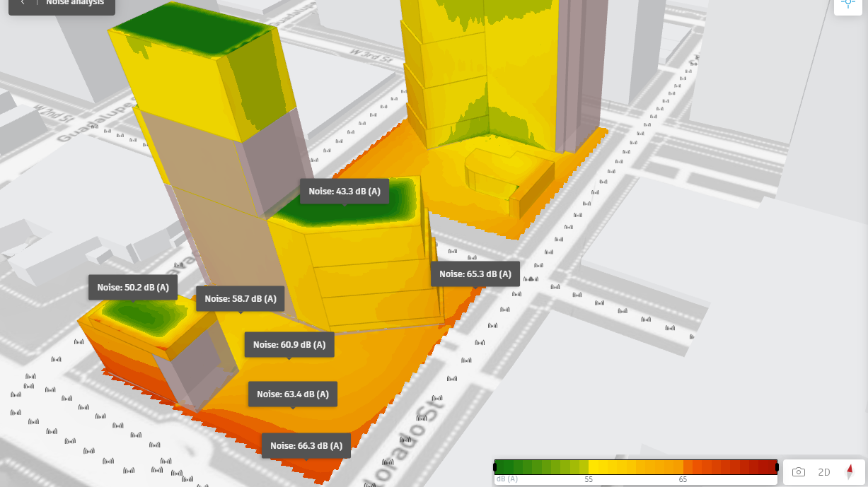The height and width of the screenshot is (487, 868).
Task: Switch the view to 2D mode
Action: 824,472
